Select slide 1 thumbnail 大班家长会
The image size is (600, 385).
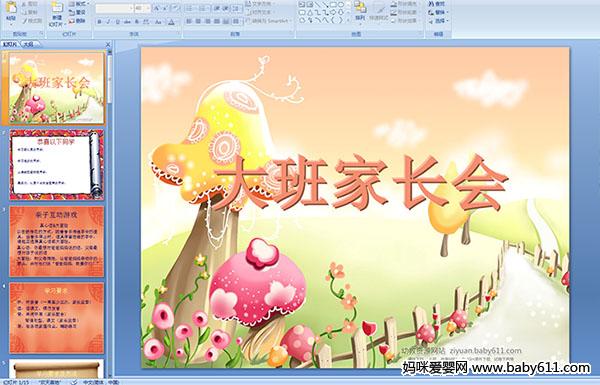(57, 88)
